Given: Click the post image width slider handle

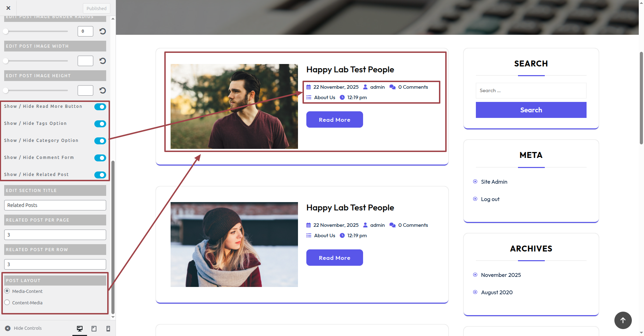Looking at the screenshot, I should tap(6, 61).
